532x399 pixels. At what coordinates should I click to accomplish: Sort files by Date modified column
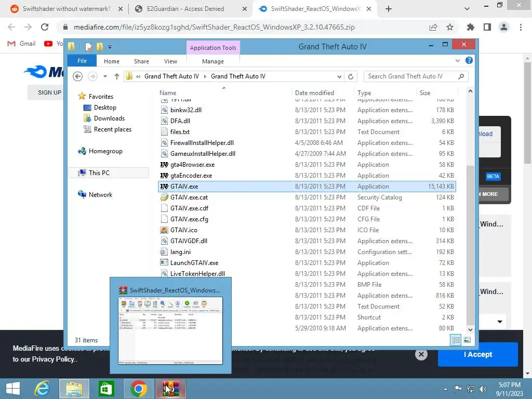click(x=314, y=92)
